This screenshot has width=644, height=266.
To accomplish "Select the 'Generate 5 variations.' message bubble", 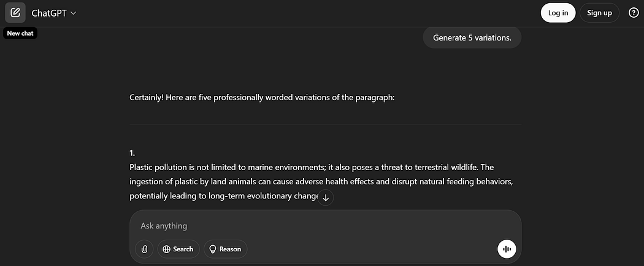I will [x=472, y=38].
